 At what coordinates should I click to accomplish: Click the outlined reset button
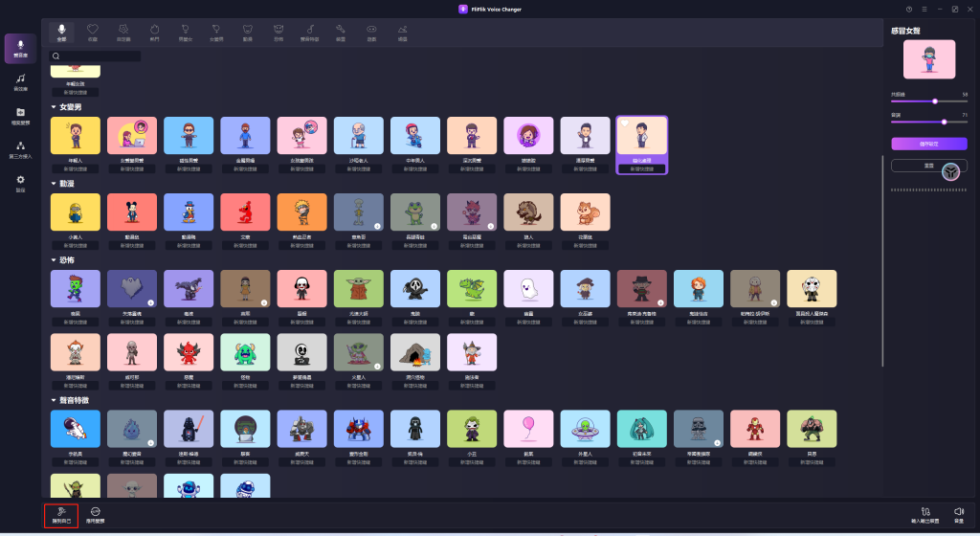[x=928, y=166]
